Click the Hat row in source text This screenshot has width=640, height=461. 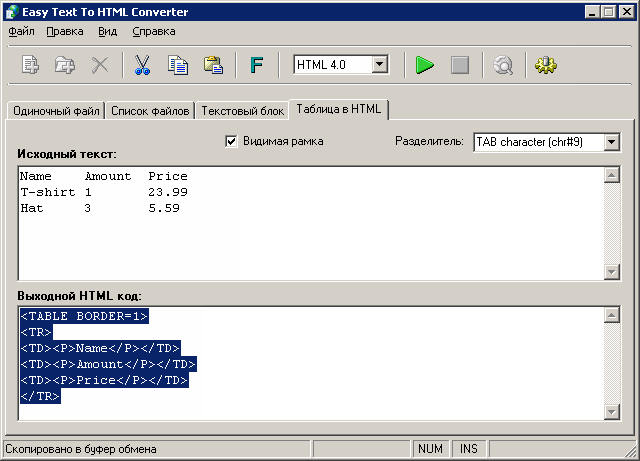[x=100, y=208]
